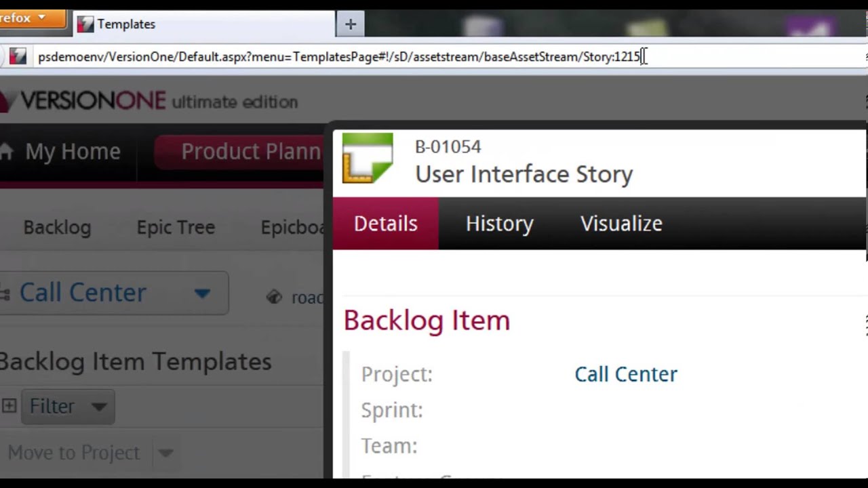Click the Backlog Item Templates heading

(135, 361)
